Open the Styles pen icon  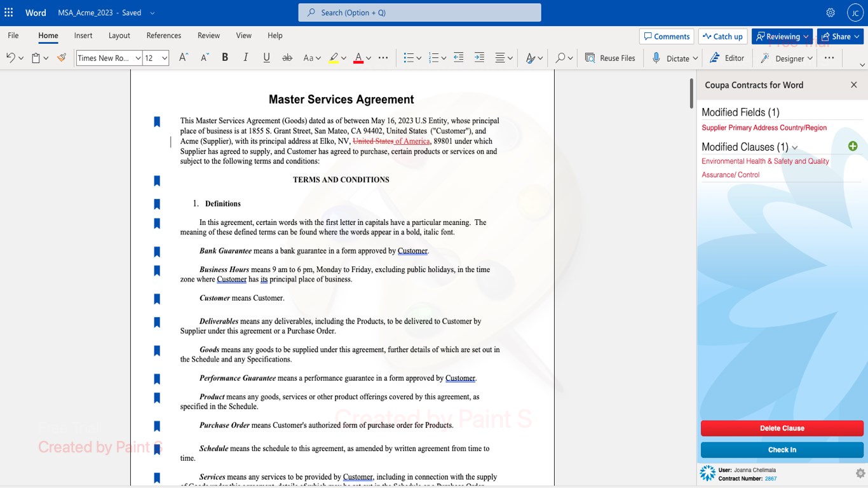pyautogui.click(x=531, y=58)
